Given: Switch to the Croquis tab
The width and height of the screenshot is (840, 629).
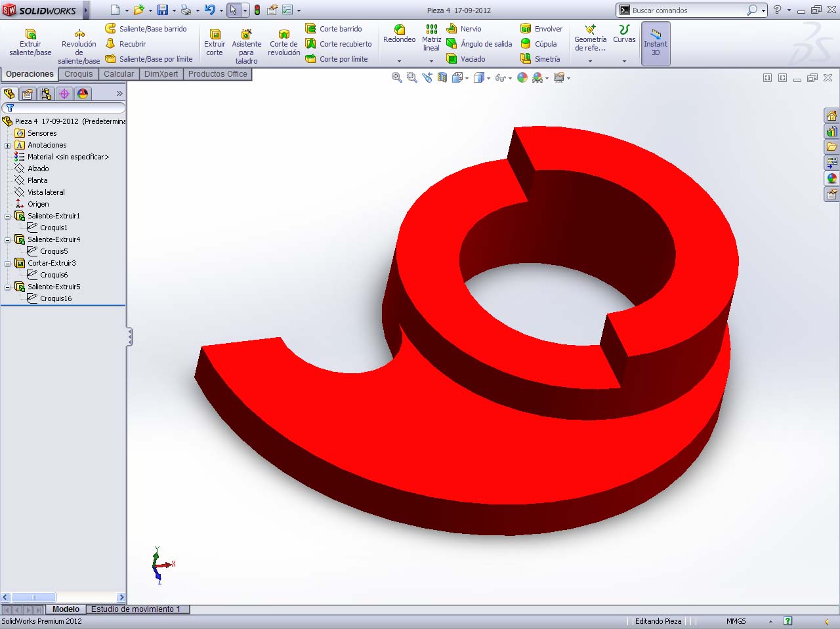Looking at the screenshot, I should pos(79,74).
